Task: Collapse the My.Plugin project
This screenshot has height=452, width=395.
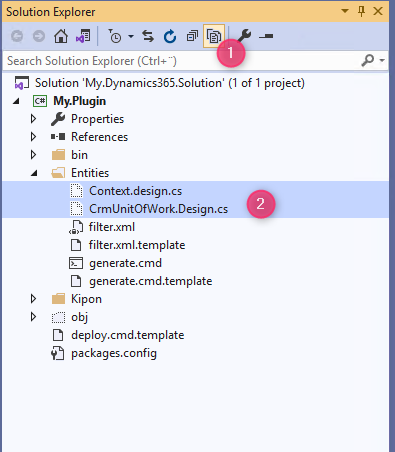Action: coord(16,101)
